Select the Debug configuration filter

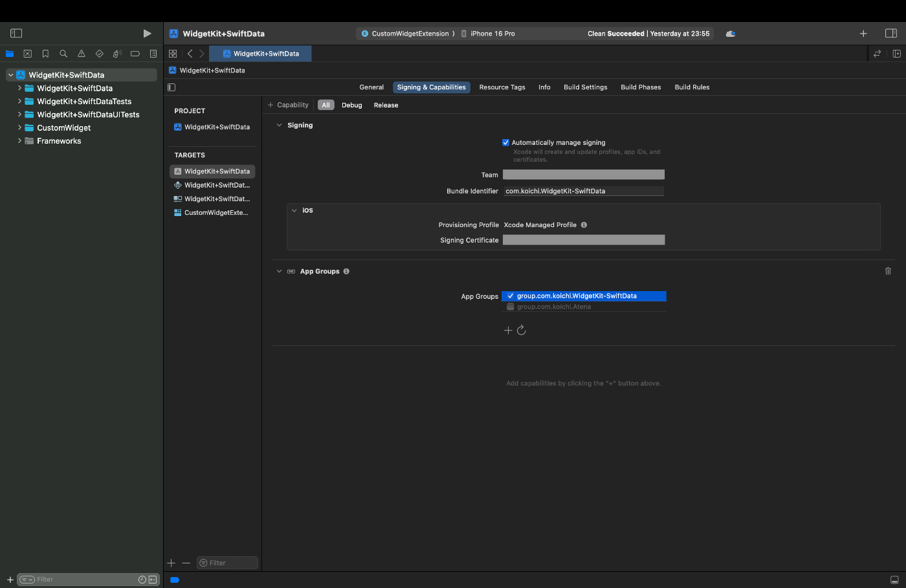(x=352, y=105)
